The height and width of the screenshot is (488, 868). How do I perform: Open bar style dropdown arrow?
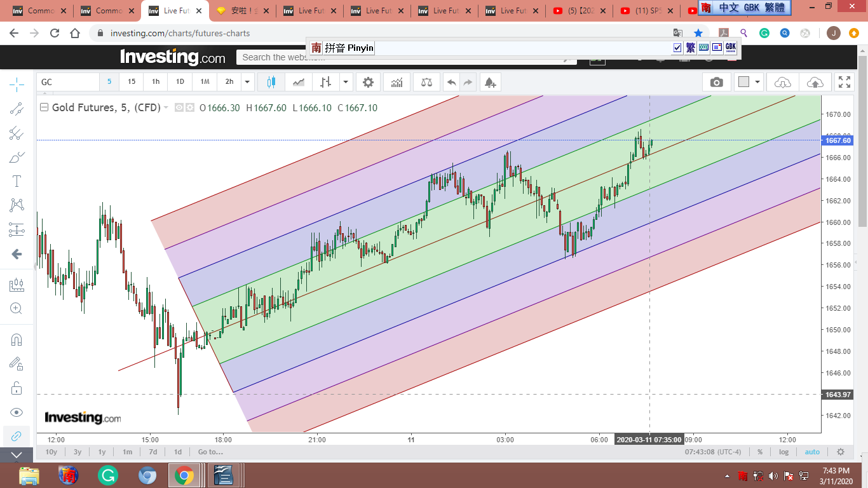(x=346, y=82)
